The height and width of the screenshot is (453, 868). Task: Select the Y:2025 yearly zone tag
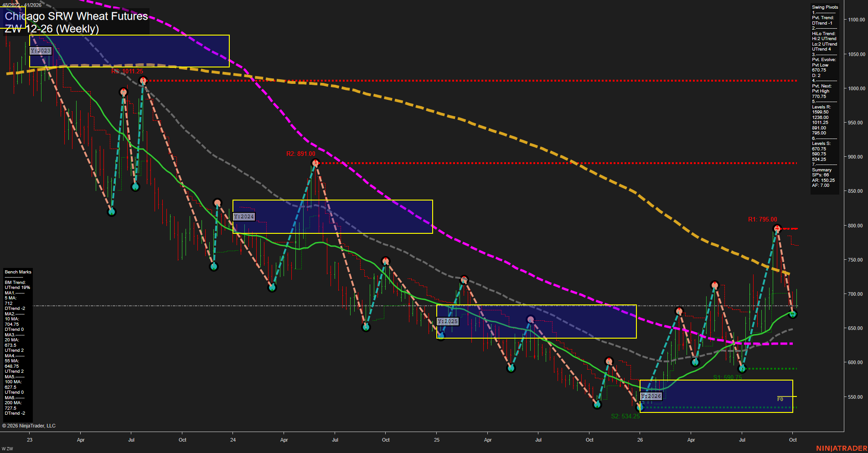[448, 321]
